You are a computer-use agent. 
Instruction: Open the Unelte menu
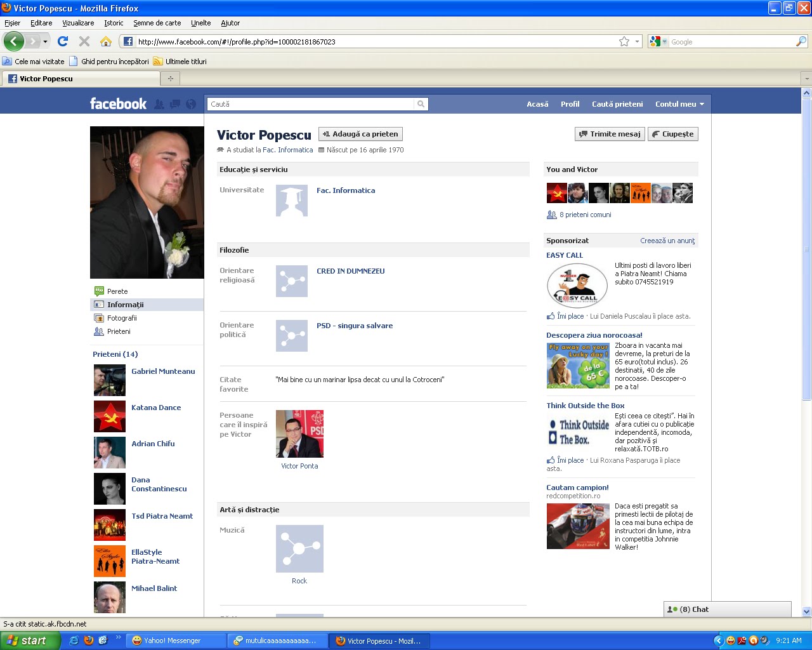tap(200, 23)
